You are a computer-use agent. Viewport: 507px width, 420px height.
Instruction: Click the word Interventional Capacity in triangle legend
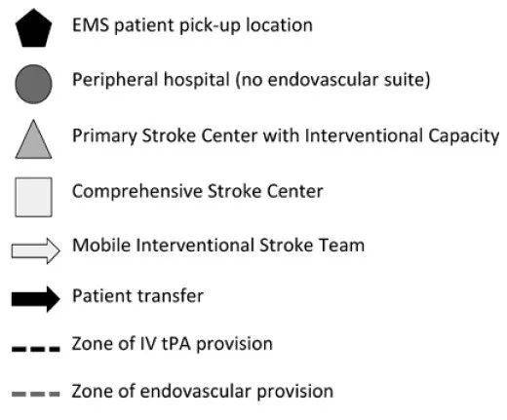tap(402, 135)
